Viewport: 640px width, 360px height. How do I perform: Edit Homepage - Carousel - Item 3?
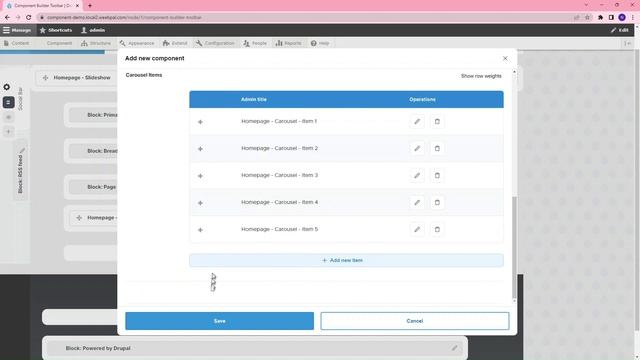[417, 175]
